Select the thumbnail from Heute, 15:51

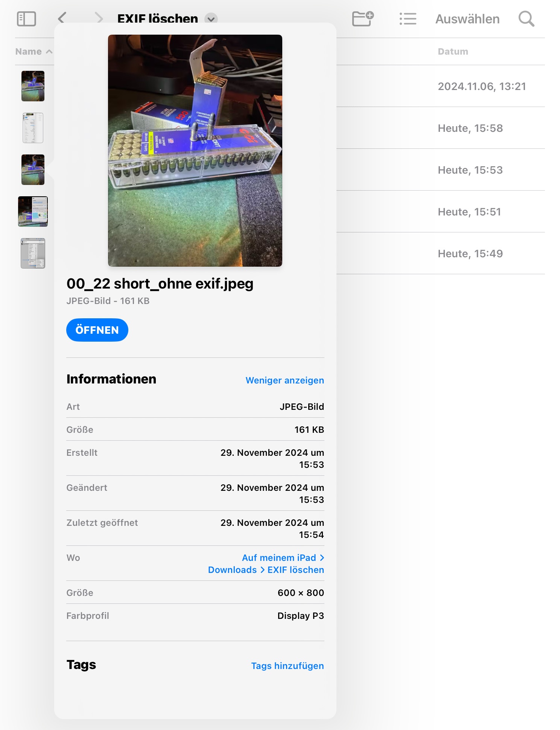(33, 211)
